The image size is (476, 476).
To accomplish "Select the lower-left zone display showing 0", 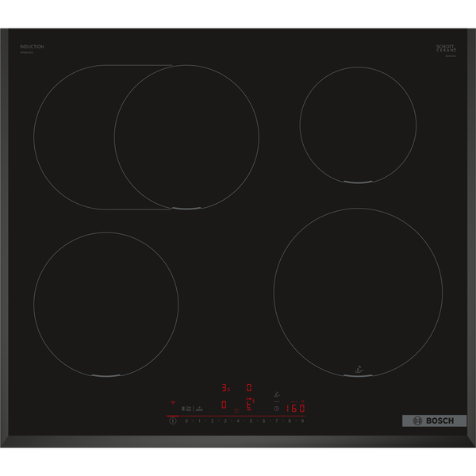I will coord(224,405).
